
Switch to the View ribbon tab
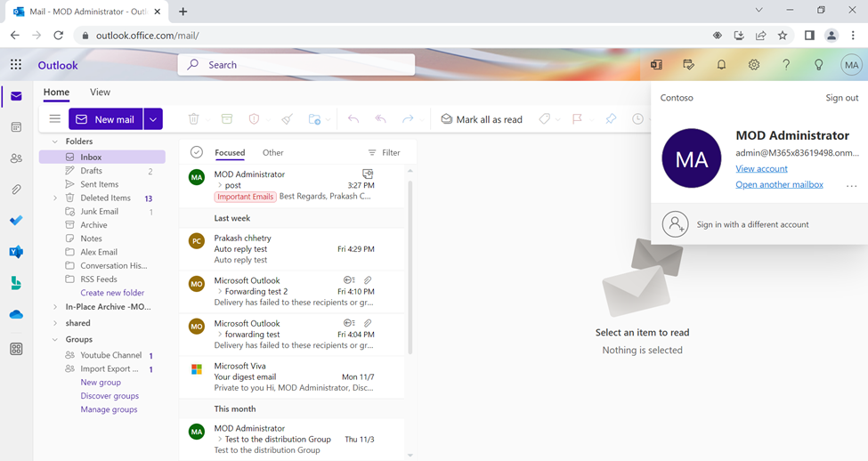(x=101, y=92)
